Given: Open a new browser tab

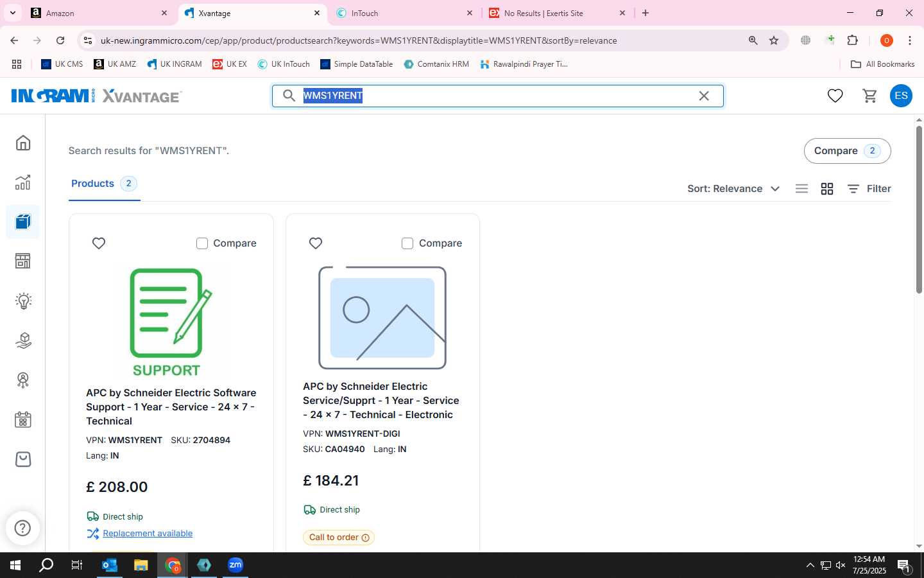Looking at the screenshot, I should click(646, 13).
